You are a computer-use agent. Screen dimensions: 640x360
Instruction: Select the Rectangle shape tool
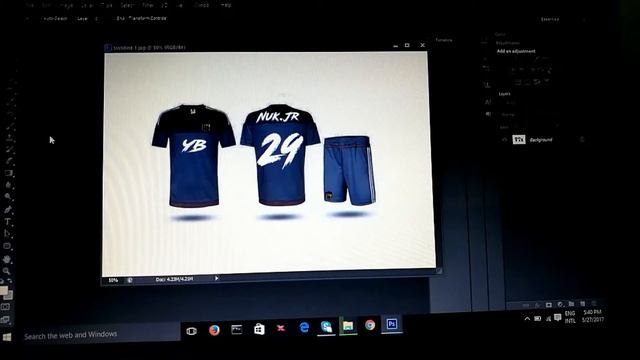[7, 246]
